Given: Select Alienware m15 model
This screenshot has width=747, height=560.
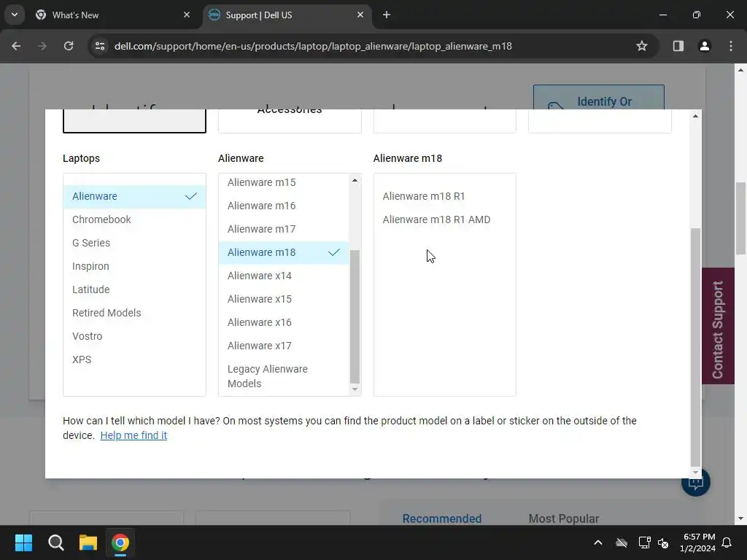Looking at the screenshot, I should pos(284,182).
